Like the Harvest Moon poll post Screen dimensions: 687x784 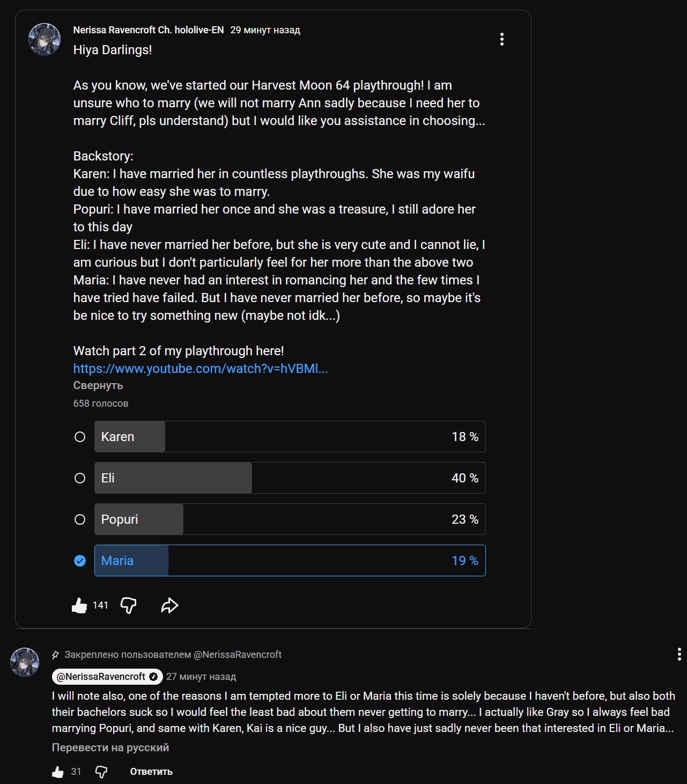pyautogui.click(x=79, y=605)
